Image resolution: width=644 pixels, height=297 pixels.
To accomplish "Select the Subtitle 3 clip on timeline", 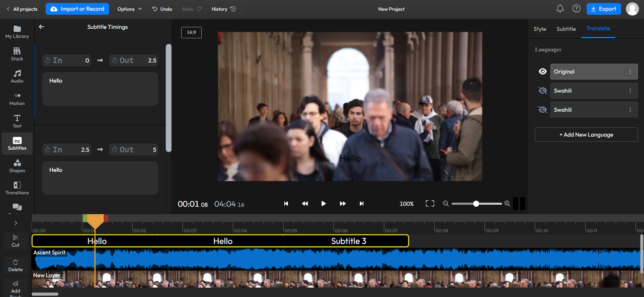I will point(348,241).
